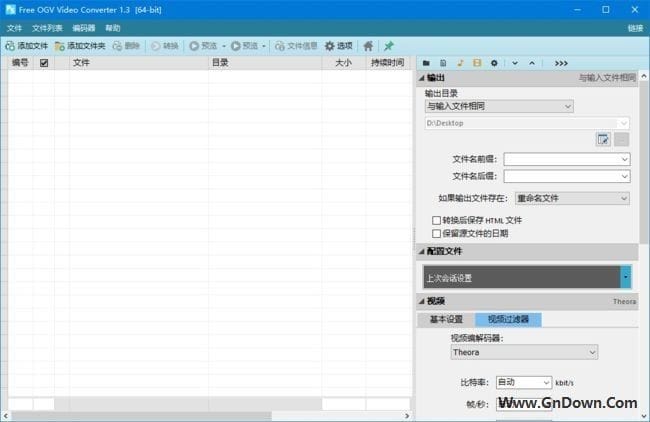Click the 转换 (convert) toolbar button
The width and height of the screenshot is (650, 422).
click(165, 46)
